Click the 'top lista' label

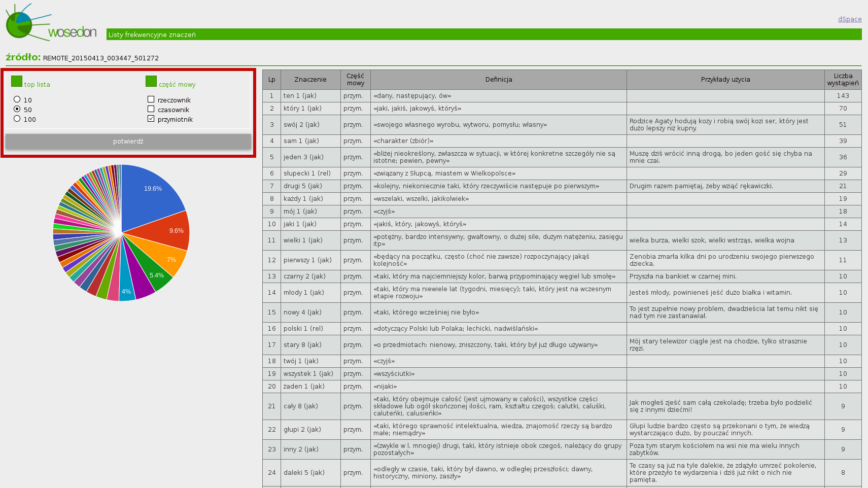37,85
